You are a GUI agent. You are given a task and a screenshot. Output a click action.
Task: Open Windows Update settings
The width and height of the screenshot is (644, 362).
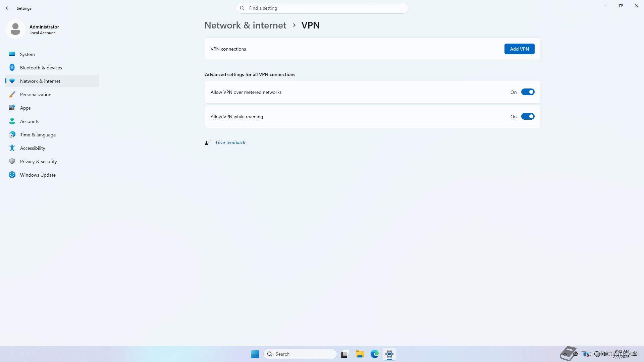coord(38,175)
